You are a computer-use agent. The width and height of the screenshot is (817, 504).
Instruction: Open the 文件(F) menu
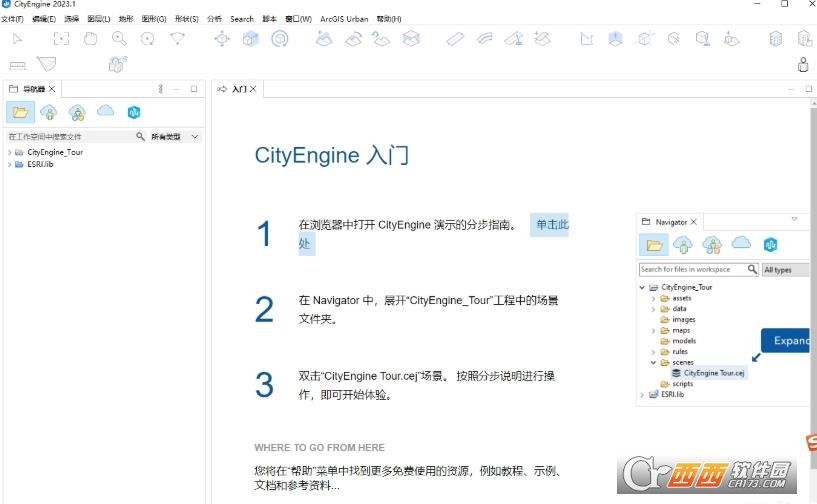tap(12, 19)
